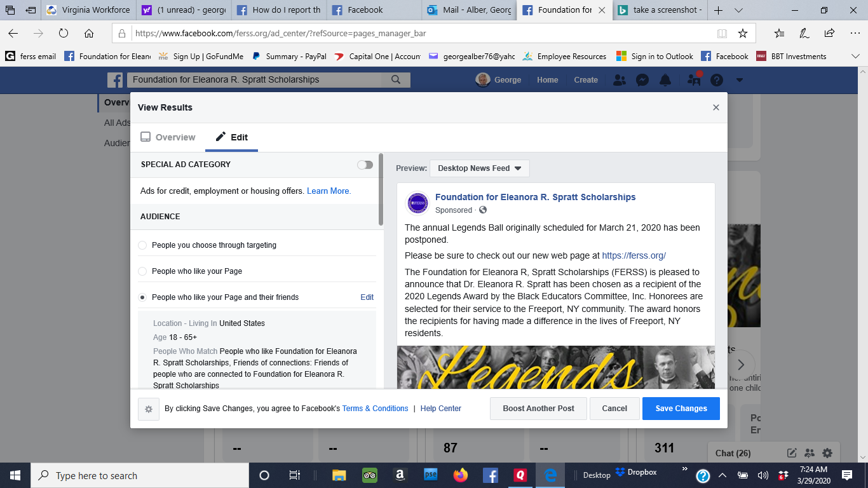Click the FERSS page profile picture in preview
Screen dimensions: 868x488
417,203
